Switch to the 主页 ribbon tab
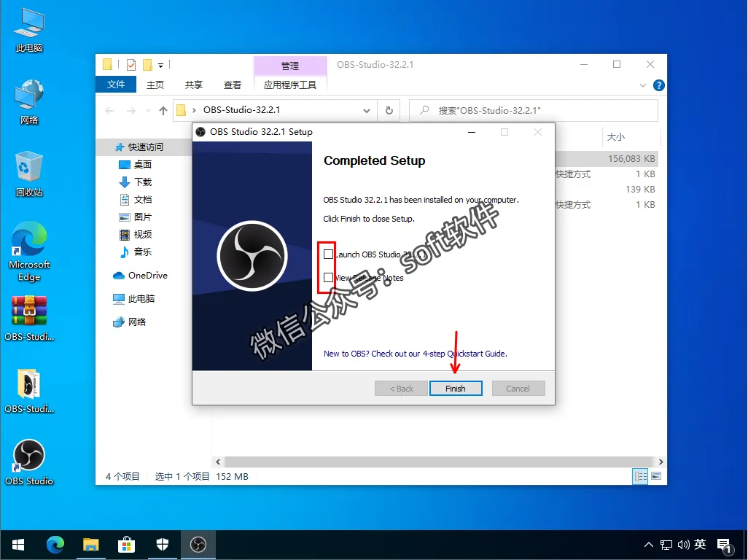This screenshot has height=560, width=748. [x=155, y=85]
